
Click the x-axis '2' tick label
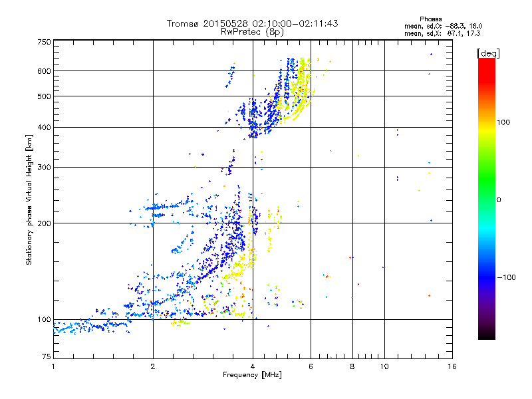tap(153, 366)
